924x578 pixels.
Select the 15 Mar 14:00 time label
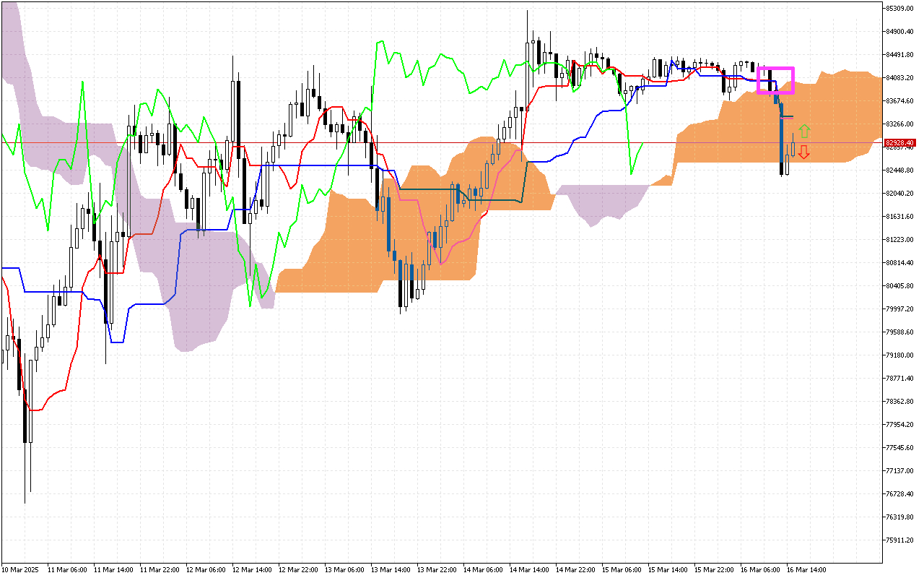[668, 570]
